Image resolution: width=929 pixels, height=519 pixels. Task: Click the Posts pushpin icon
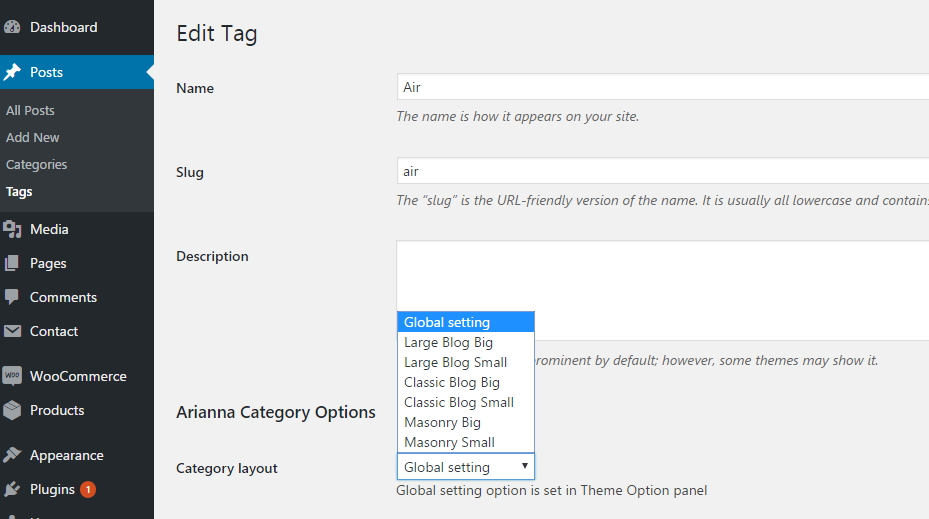(12, 72)
